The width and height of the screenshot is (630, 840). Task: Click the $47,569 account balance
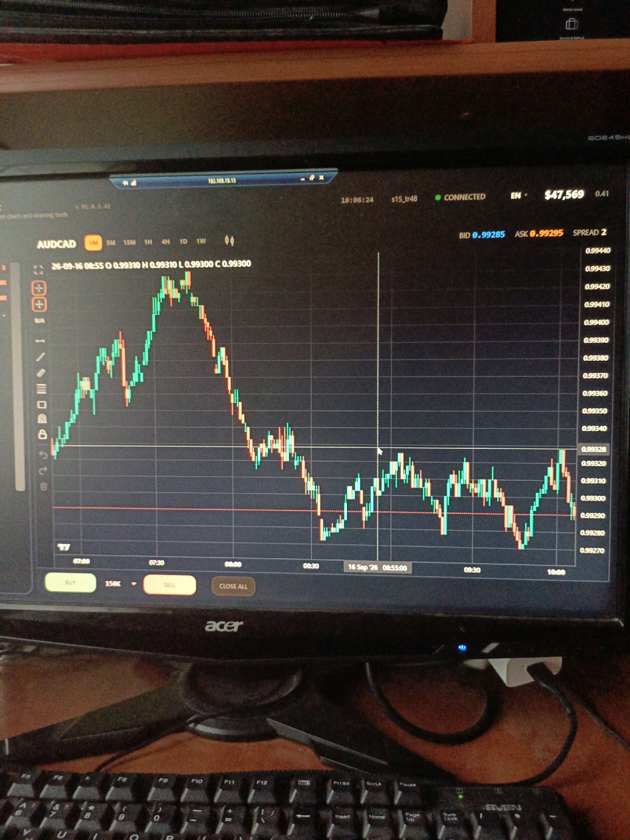coord(564,194)
